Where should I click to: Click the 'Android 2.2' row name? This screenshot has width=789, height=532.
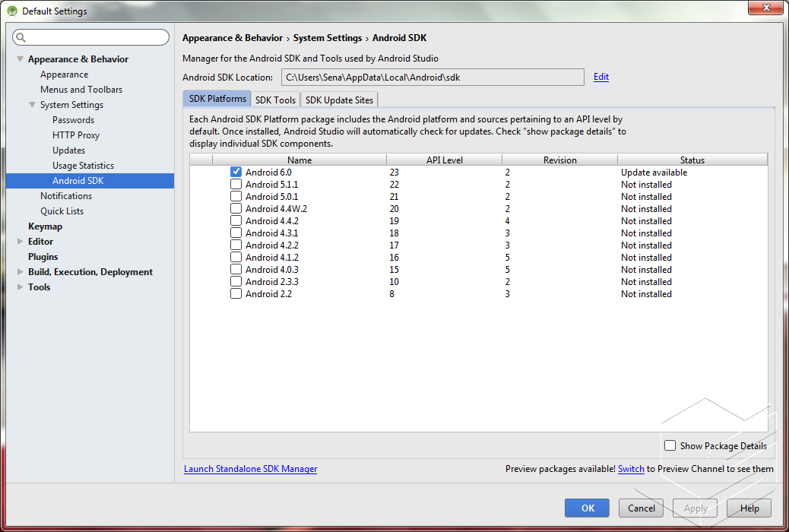click(269, 293)
